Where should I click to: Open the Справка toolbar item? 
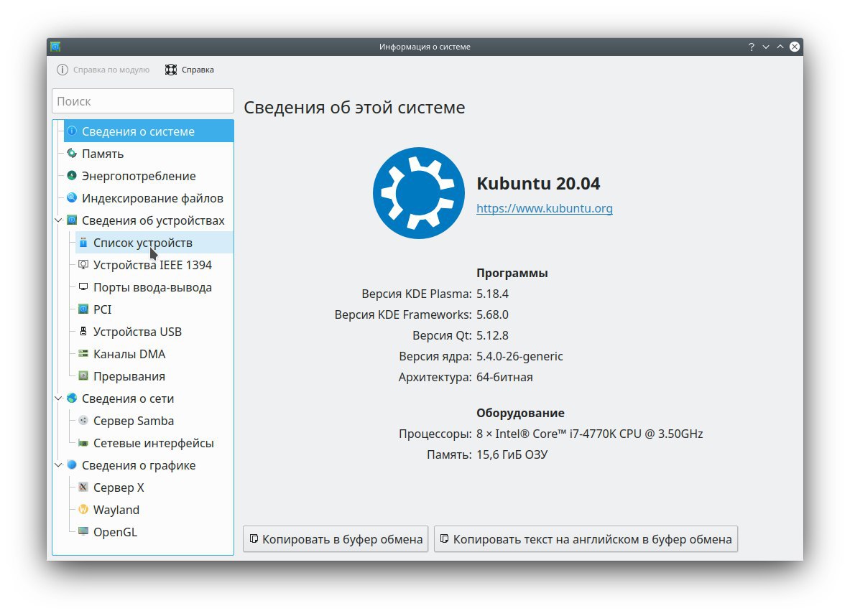(190, 70)
